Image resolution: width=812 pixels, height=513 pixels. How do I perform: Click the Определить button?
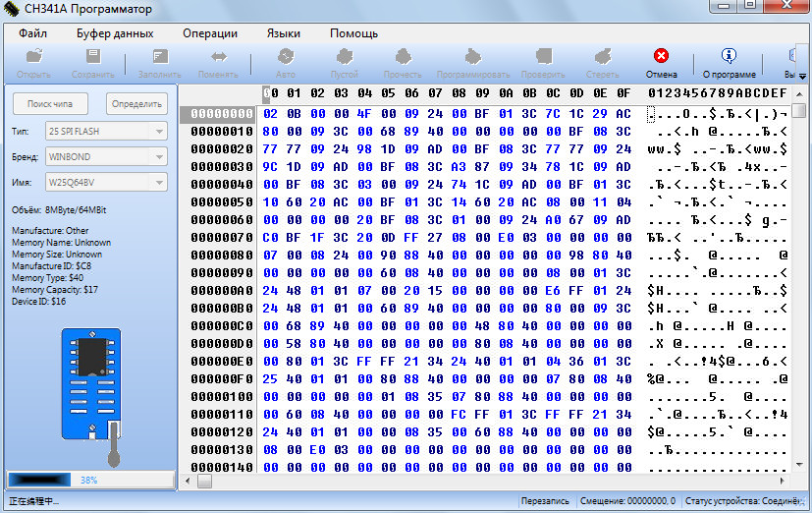pos(136,104)
